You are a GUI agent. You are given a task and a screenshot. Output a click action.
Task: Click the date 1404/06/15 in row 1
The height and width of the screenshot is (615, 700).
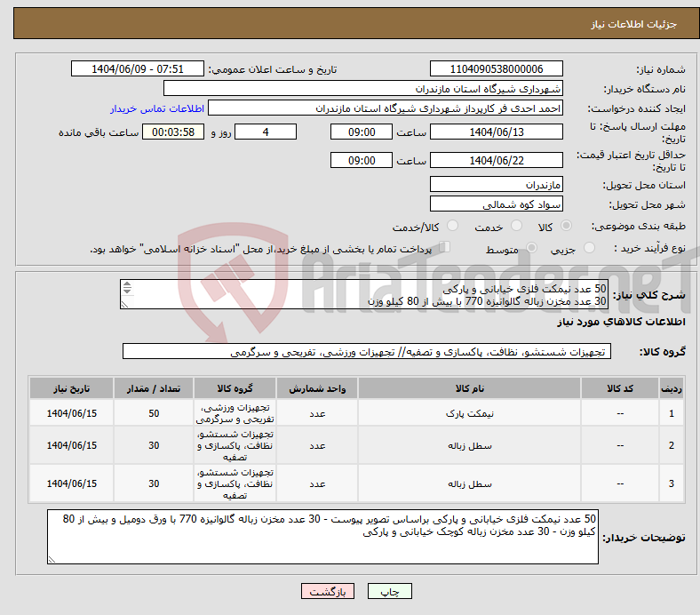click(71, 413)
